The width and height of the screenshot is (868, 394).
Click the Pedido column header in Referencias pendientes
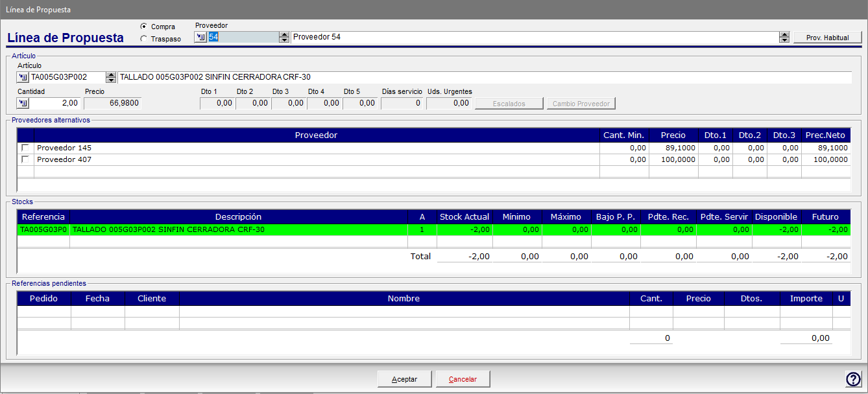pyautogui.click(x=44, y=299)
